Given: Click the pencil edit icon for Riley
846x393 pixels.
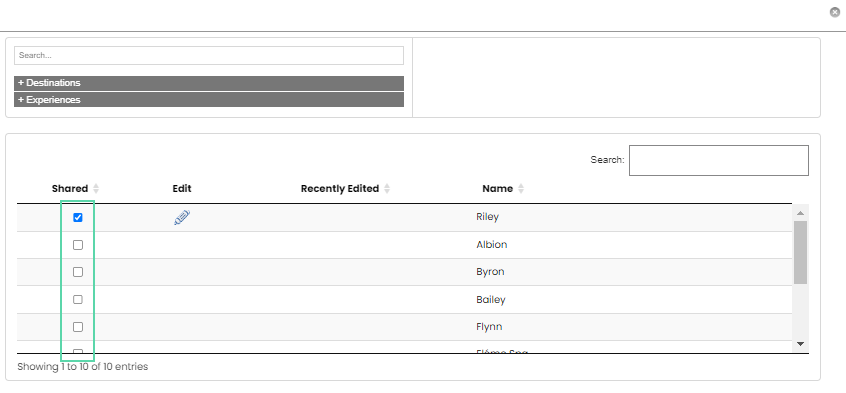Looking at the screenshot, I should pos(182,218).
